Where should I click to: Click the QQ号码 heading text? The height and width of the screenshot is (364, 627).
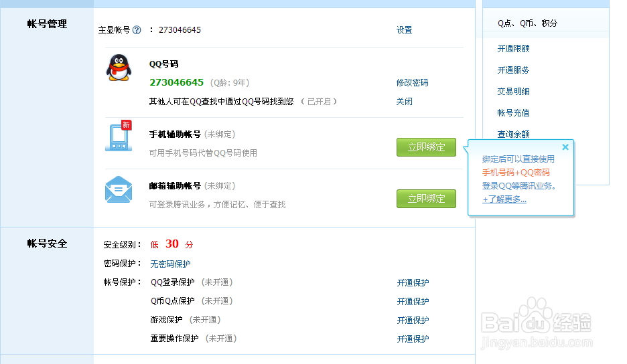[x=164, y=64]
